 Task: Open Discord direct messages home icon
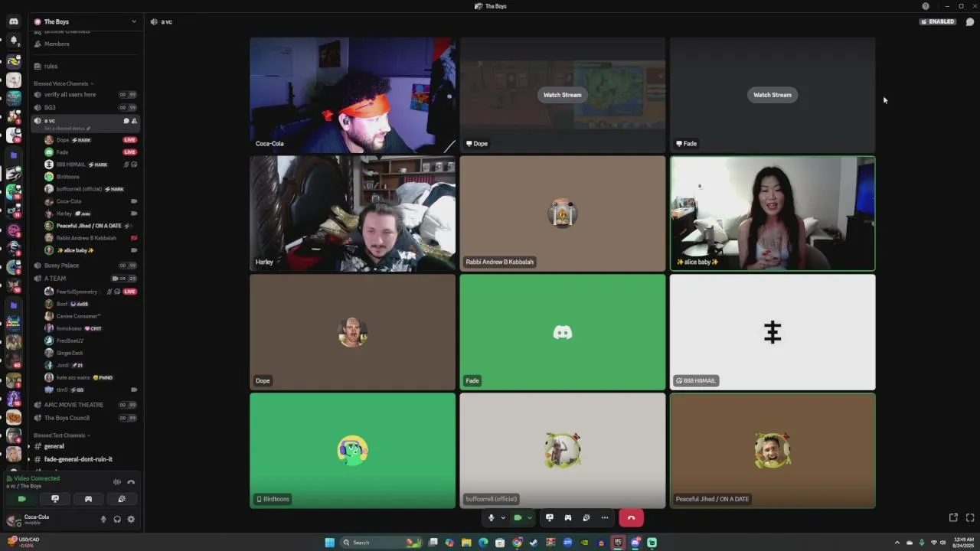pos(14,21)
